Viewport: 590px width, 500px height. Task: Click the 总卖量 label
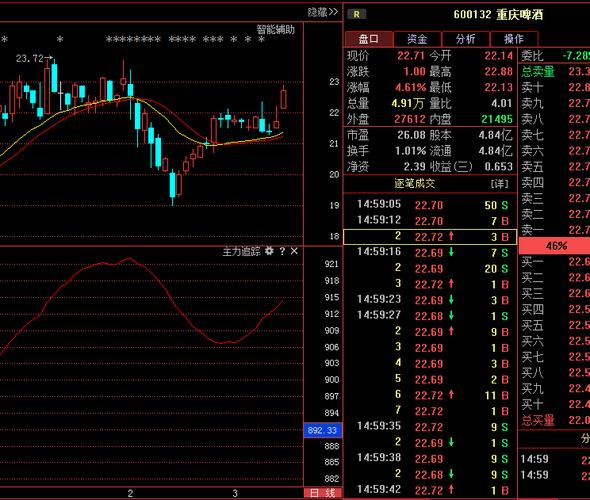click(x=538, y=71)
